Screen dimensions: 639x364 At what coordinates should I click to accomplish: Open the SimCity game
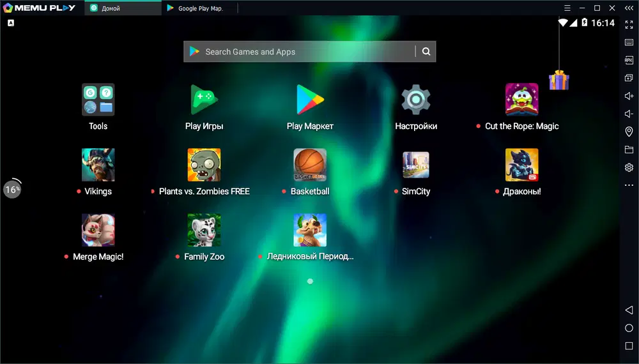(x=416, y=165)
